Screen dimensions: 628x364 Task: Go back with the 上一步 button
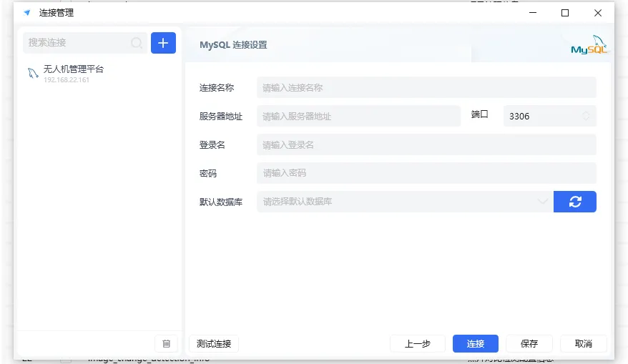pyautogui.click(x=417, y=343)
